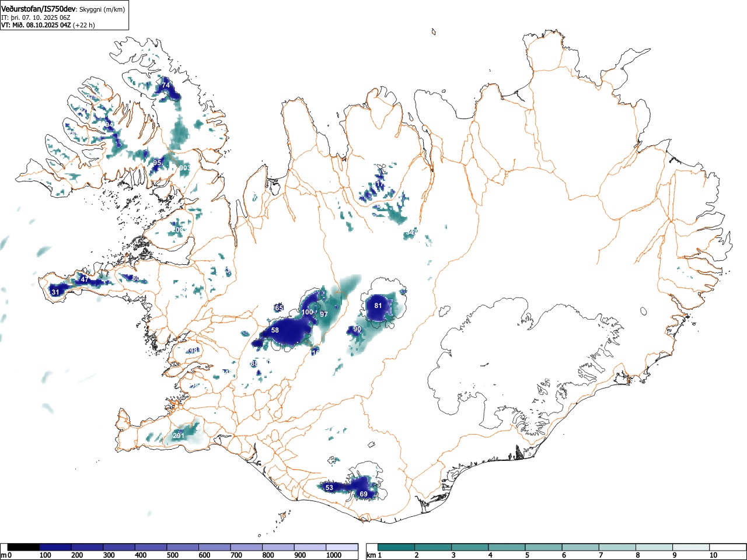This screenshot has height=560, width=747.
Task: Click the '500' tick on the metre legend
Action: (172, 555)
